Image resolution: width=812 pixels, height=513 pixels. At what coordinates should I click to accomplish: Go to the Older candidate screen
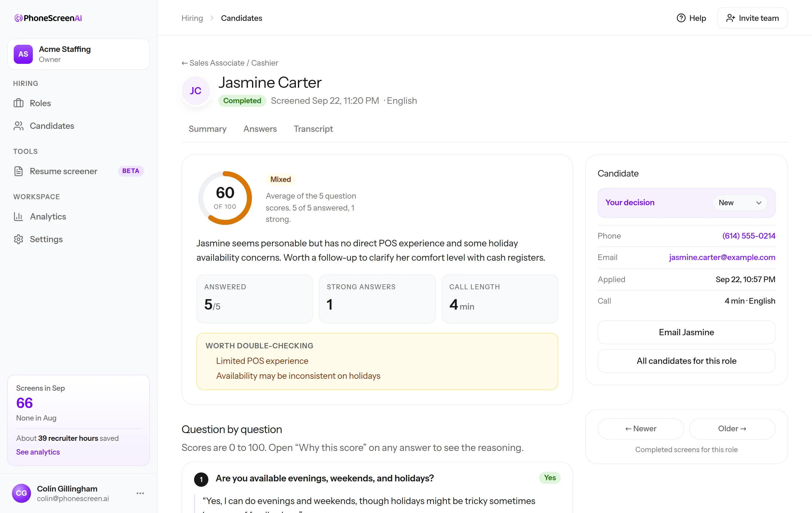click(x=732, y=429)
